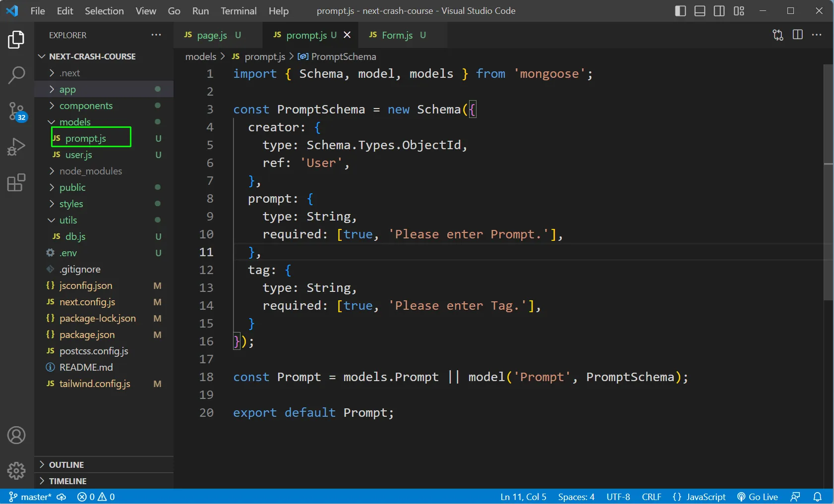Toggle Secondary Side Bar layout icon
Image resolution: width=834 pixels, height=504 pixels.
719,11
